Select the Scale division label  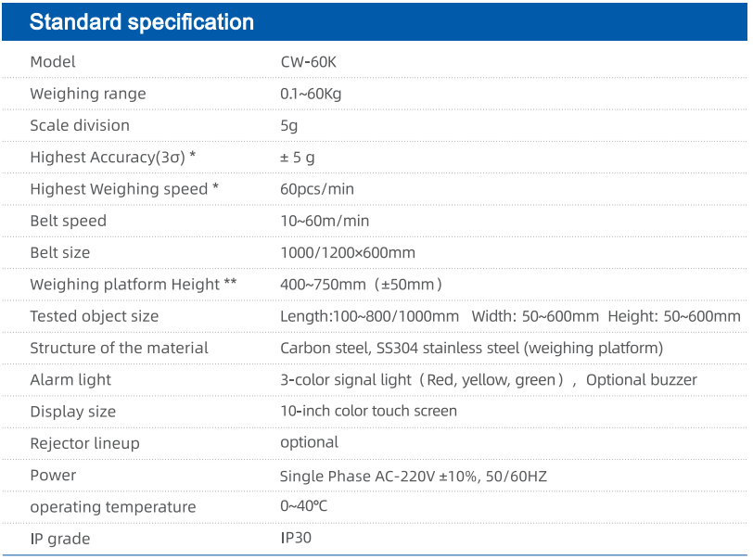[x=80, y=125]
